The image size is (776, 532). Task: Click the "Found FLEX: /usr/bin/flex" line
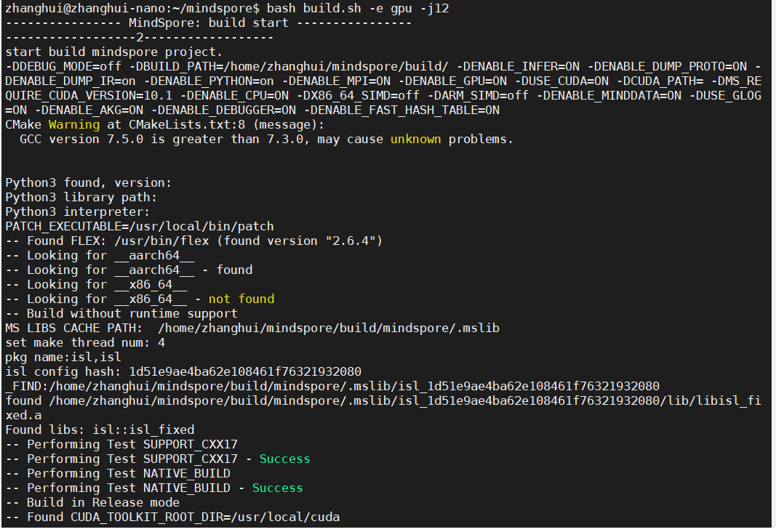[x=193, y=241]
